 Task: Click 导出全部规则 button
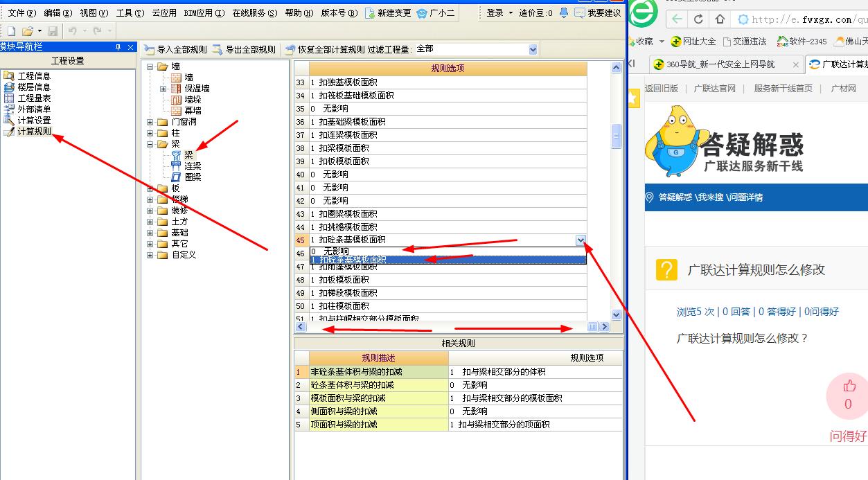245,50
